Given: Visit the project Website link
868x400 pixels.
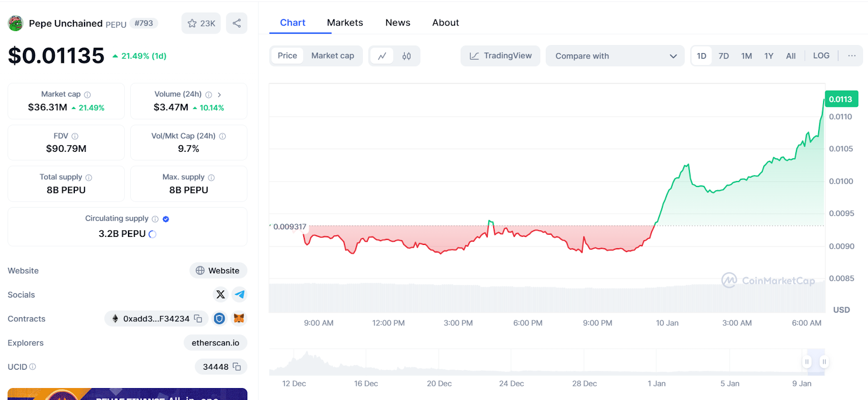Looking at the screenshot, I should pyautogui.click(x=218, y=270).
